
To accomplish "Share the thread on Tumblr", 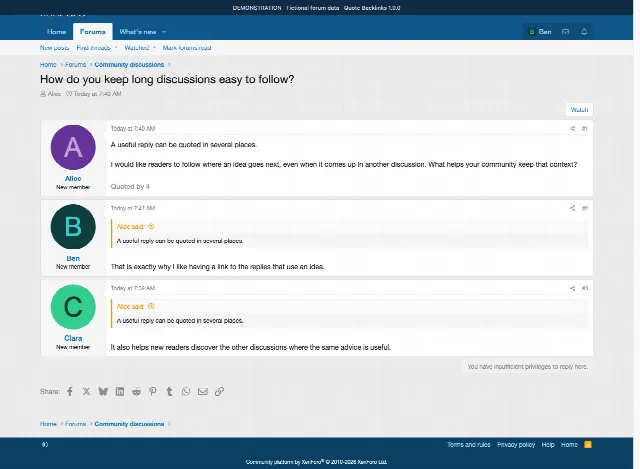I will [x=169, y=391].
